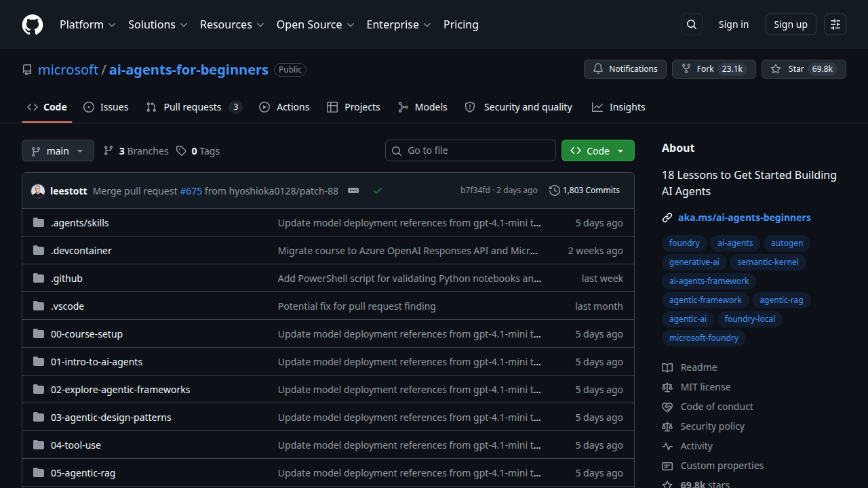
Task: Click the .agents/skills folder icon
Action: point(39,222)
